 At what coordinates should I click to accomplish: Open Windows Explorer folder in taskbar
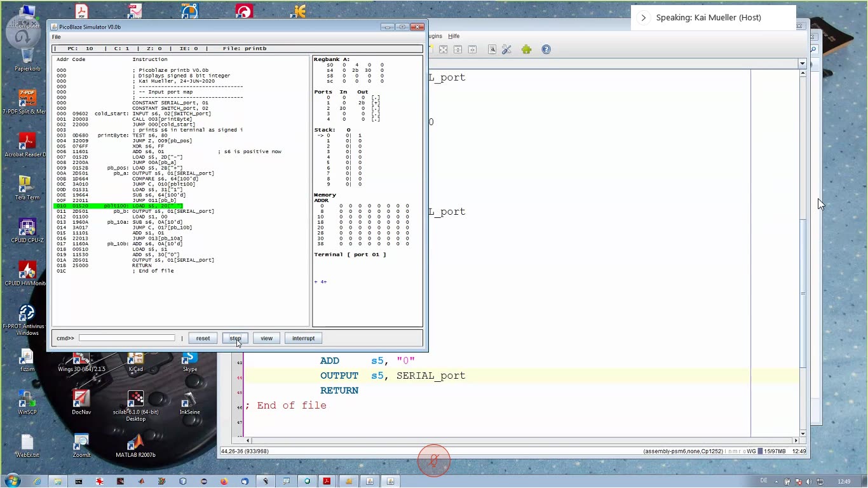[58, 482]
